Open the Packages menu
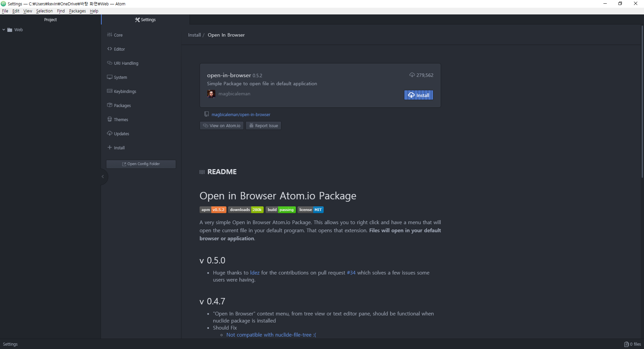This screenshot has width=644, height=349. coord(77,11)
